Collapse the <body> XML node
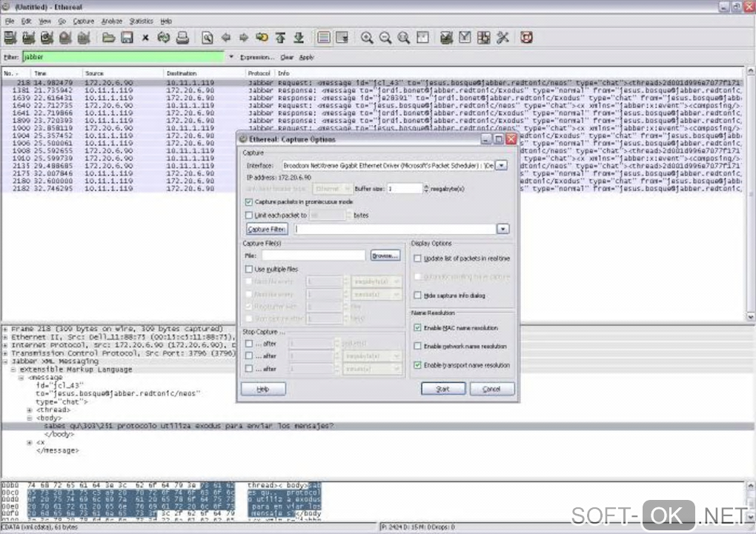 tap(30, 418)
